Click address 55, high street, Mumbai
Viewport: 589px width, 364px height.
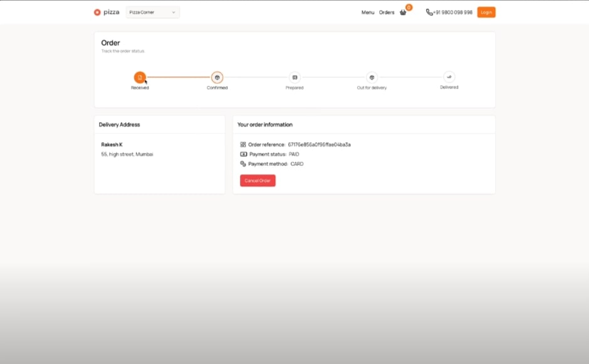pos(127,154)
